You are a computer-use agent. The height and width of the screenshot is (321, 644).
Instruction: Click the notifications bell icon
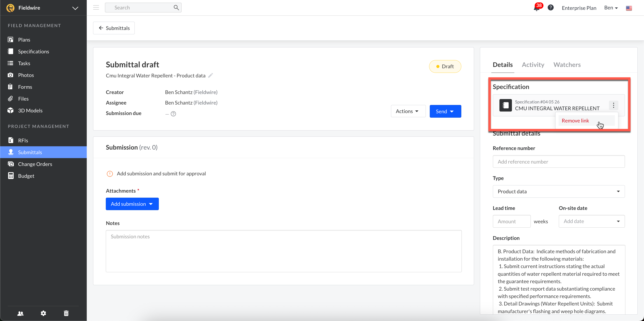[x=536, y=9]
